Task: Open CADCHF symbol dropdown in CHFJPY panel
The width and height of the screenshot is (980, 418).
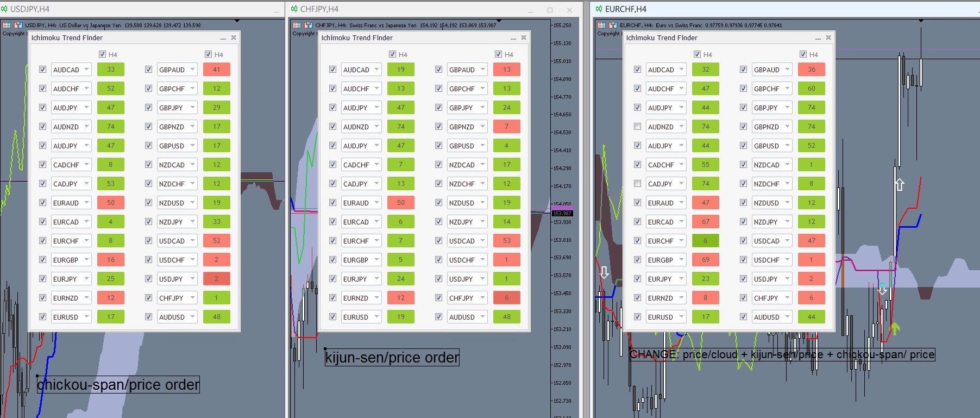Action: [x=361, y=165]
